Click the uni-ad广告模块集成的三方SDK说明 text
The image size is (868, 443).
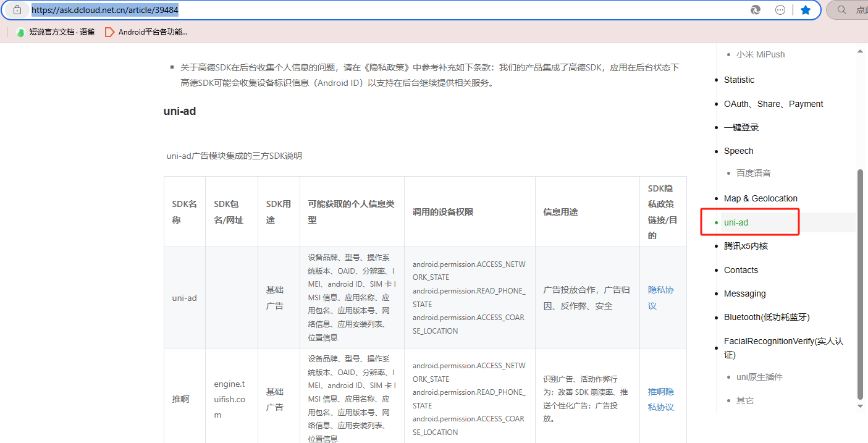pos(234,156)
